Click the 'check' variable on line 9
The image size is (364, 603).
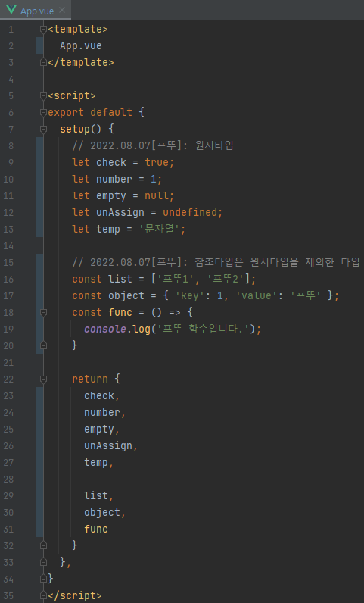pyautogui.click(x=111, y=162)
